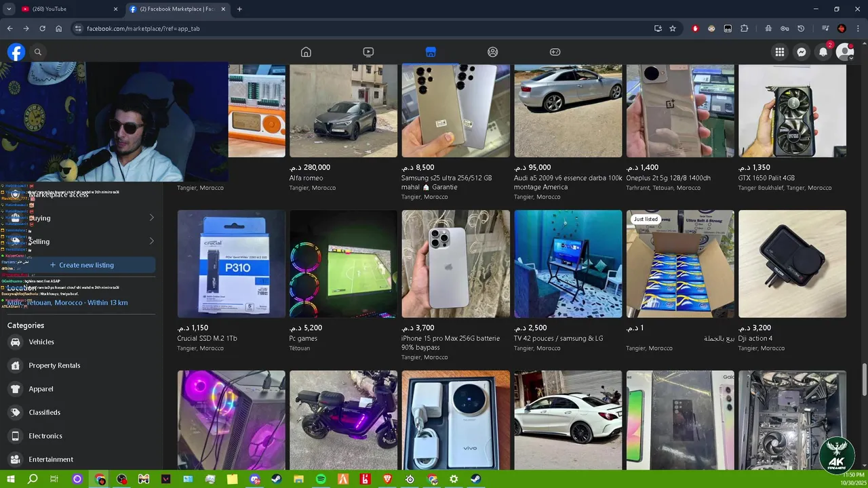Open the Classifieds category
Image resolution: width=868 pixels, height=488 pixels.
coord(81,412)
